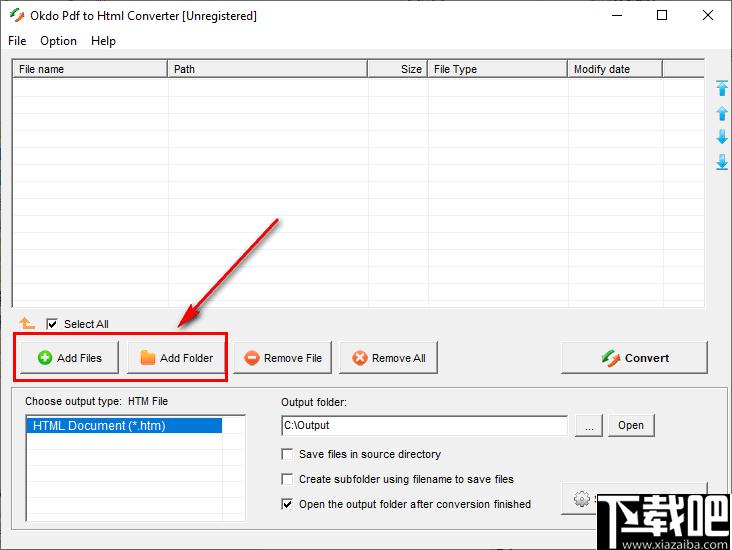
Task: Open the File menu
Action: click(x=17, y=41)
